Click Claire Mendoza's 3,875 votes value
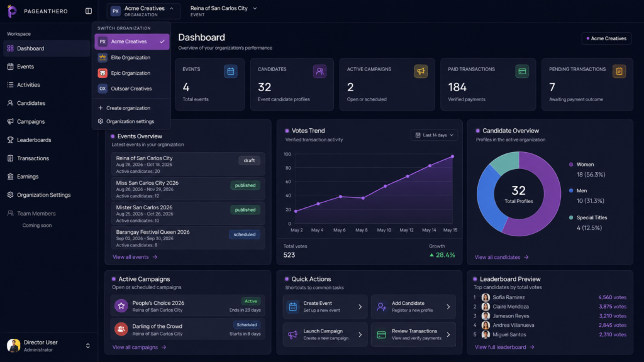 click(x=613, y=307)
